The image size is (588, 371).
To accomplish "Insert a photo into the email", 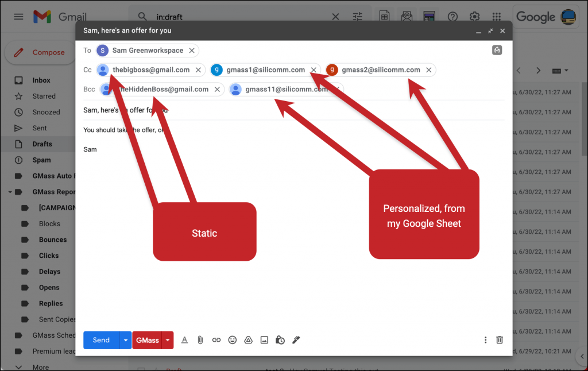I will (264, 339).
